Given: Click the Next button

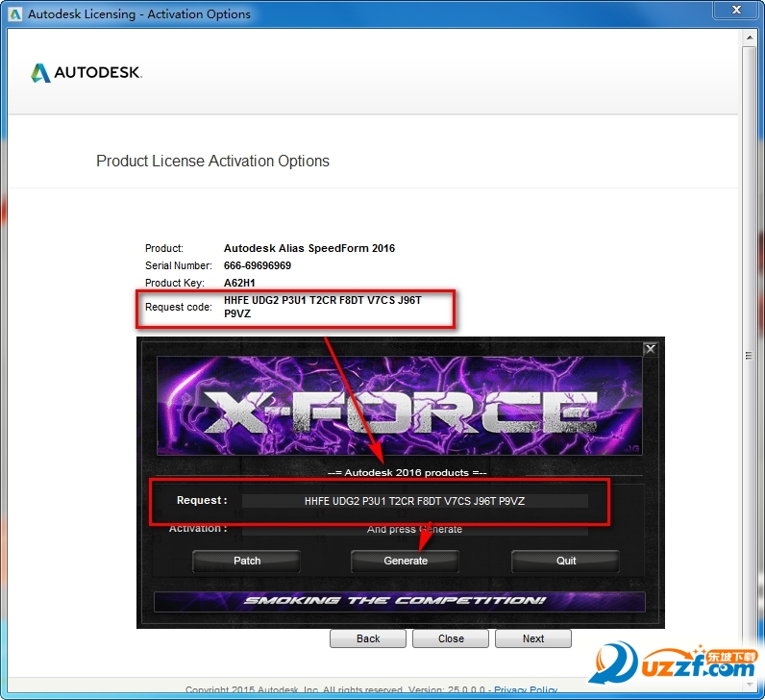Looking at the screenshot, I should (x=533, y=638).
